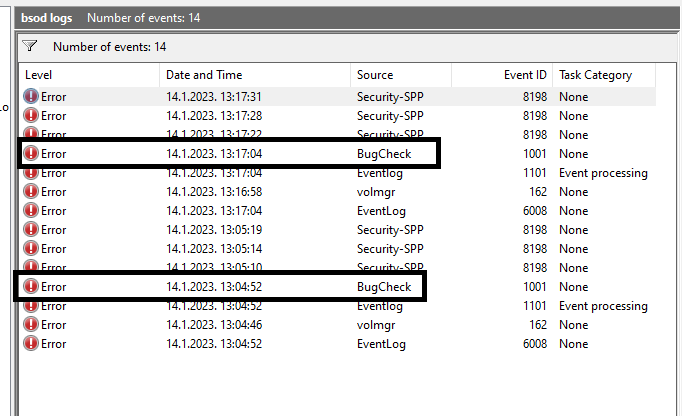This screenshot has height=416, width=700.
Task: Select the 13:17:28 Security-SPP event row
Action: point(300,116)
